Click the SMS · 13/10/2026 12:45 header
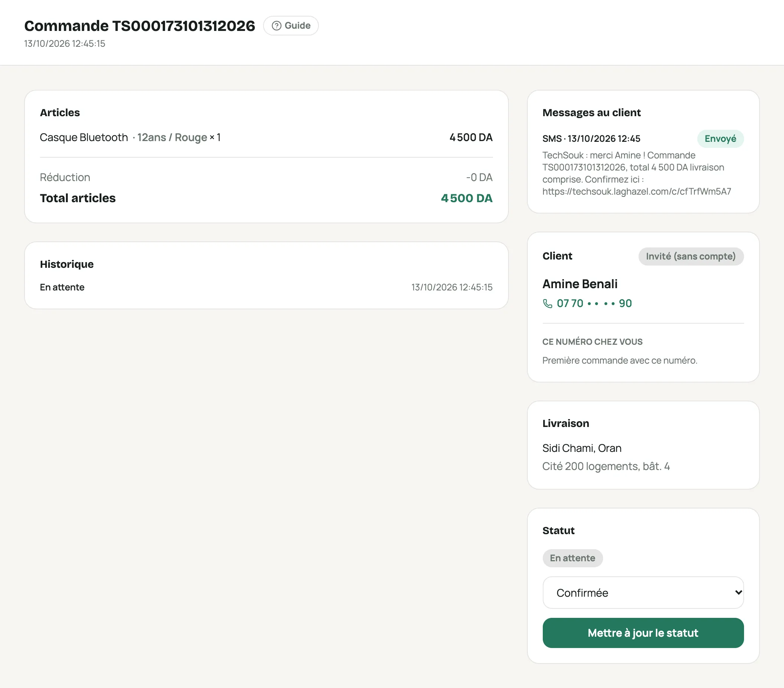Viewport: 784px width, 688px height. [x=591, y=138]
